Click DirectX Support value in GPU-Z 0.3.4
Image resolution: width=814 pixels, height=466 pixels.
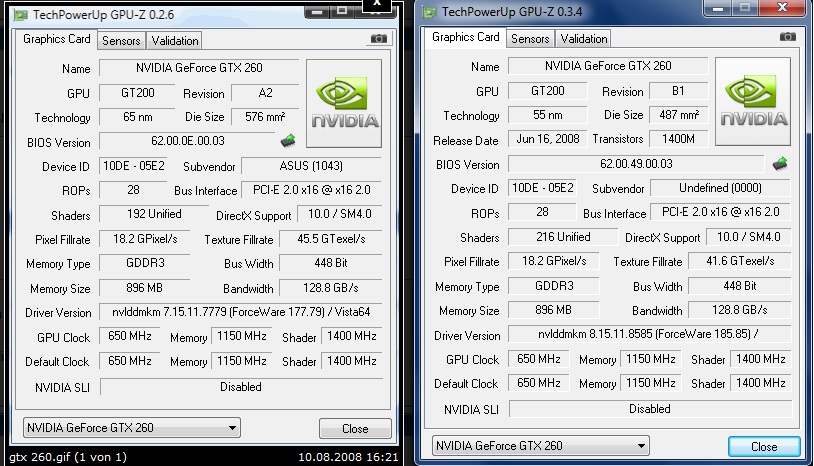(x=749, y=237)
